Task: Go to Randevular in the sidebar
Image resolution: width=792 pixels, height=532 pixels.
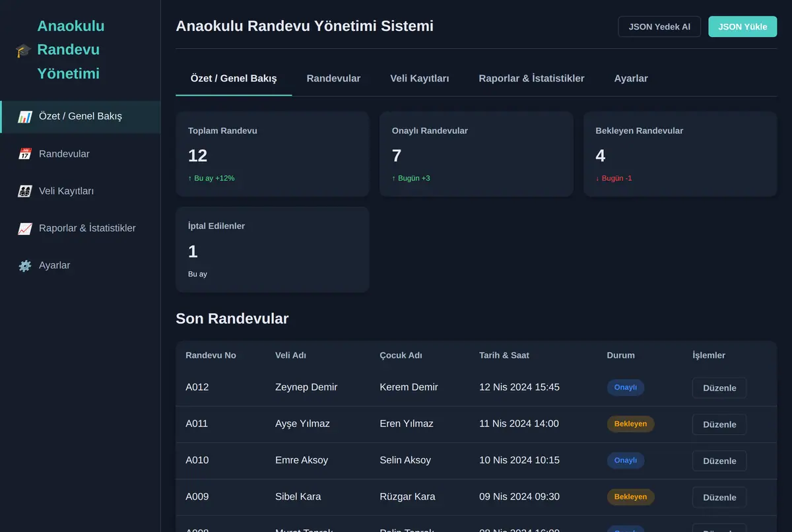Action: [81, 154]
